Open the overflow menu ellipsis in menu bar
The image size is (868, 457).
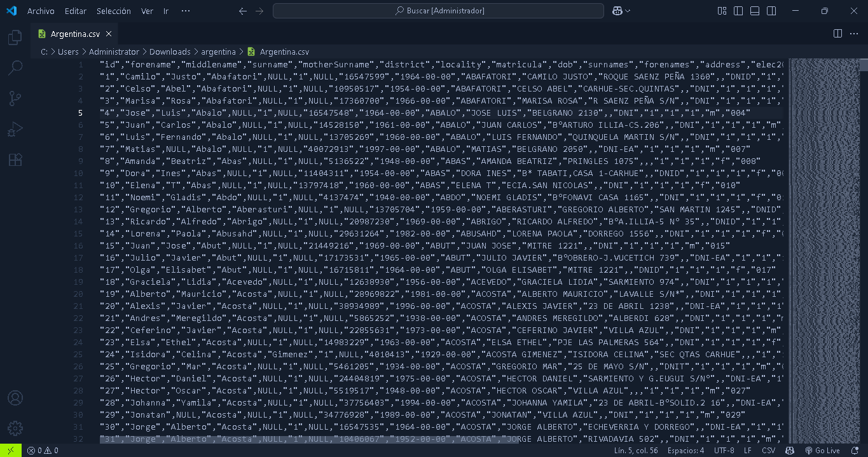[x=186, y=11]
